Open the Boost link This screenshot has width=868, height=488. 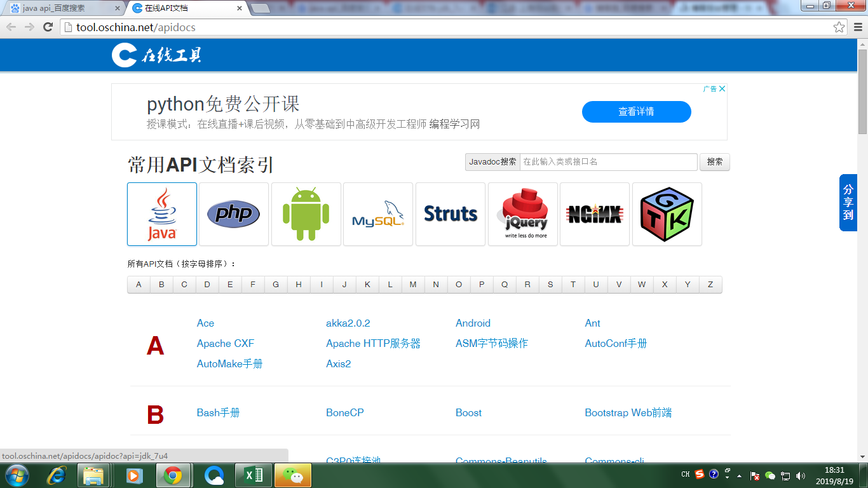tap(468, 412)
